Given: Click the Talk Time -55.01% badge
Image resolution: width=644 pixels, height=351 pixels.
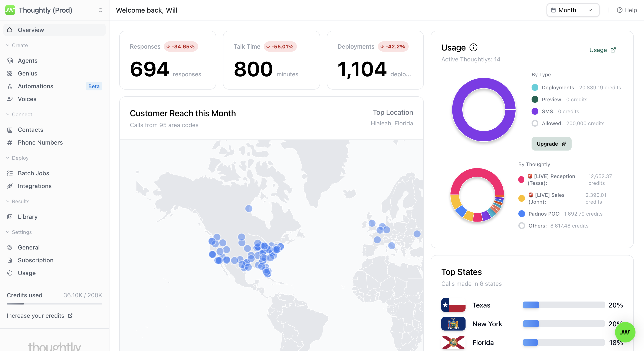Looking at the screenshot, I should pyautogui.click(x=280, y=46).
